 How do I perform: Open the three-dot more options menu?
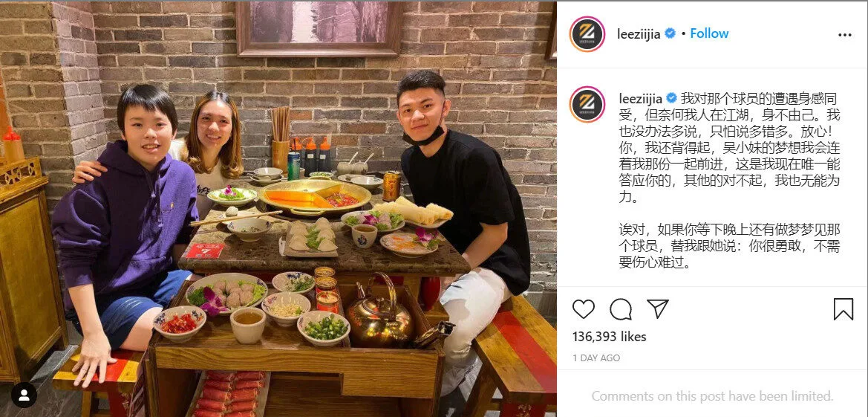(x=845, y=35)
